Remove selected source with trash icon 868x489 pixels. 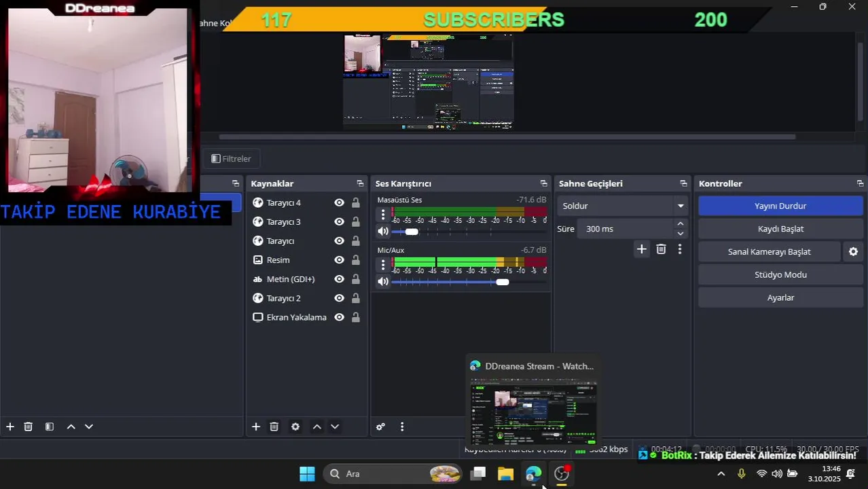274,427
